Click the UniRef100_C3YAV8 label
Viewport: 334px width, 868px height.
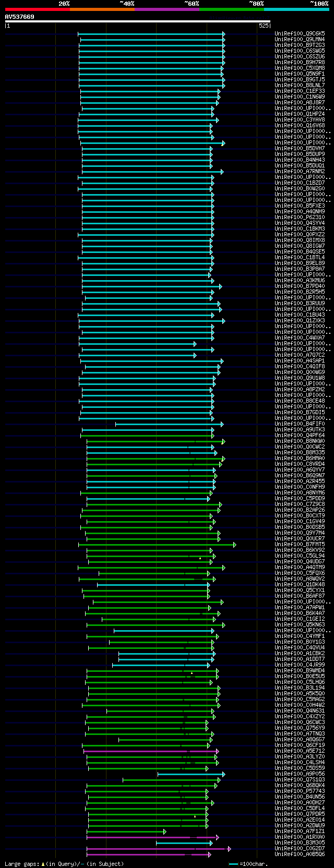click(300, 120)
